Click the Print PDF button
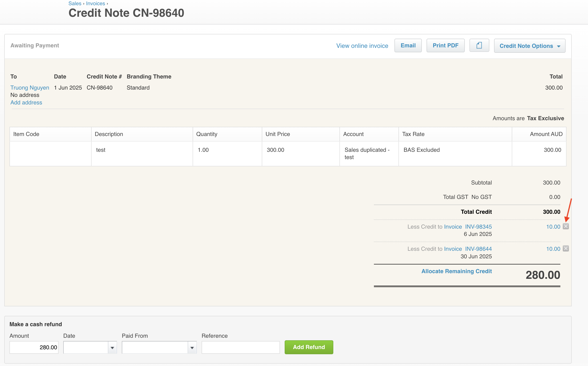The width and height of the screenshot is (588, 366). (445, 45)
